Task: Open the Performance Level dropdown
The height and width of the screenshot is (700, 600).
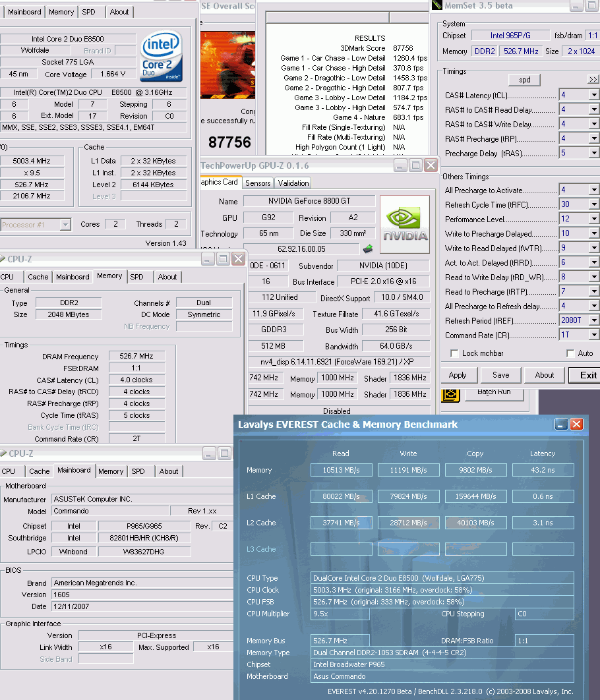Action: coord(594,219)
